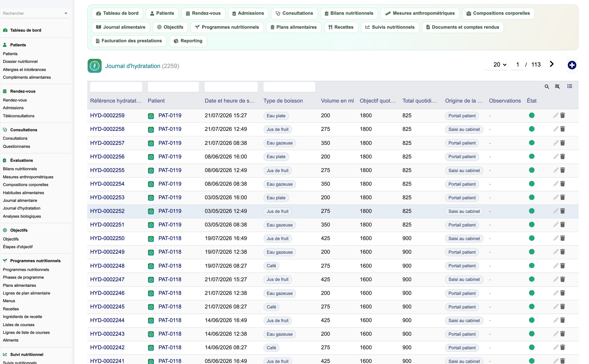The height and width of the screenshot is (364, 589).
Task: Open the Journal alimentaire tab
Action: tap(120, 27)
